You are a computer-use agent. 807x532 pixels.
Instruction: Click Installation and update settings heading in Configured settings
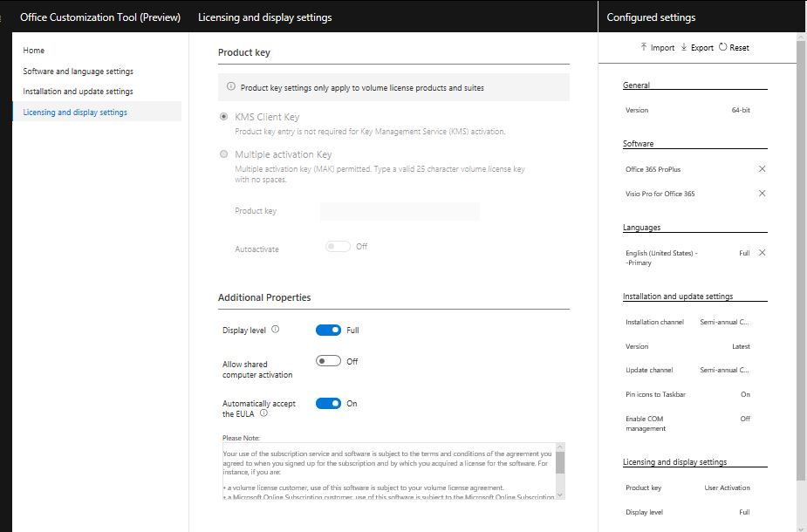pos(678,297)
